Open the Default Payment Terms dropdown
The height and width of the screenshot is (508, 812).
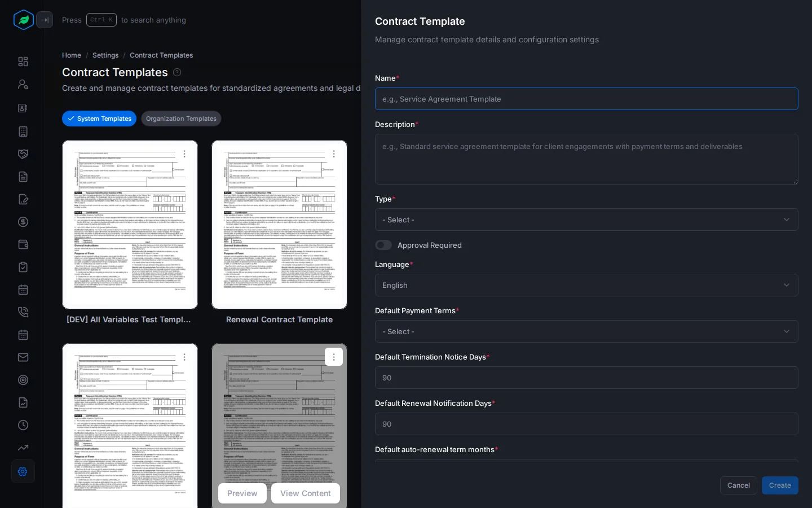point(586,331)
